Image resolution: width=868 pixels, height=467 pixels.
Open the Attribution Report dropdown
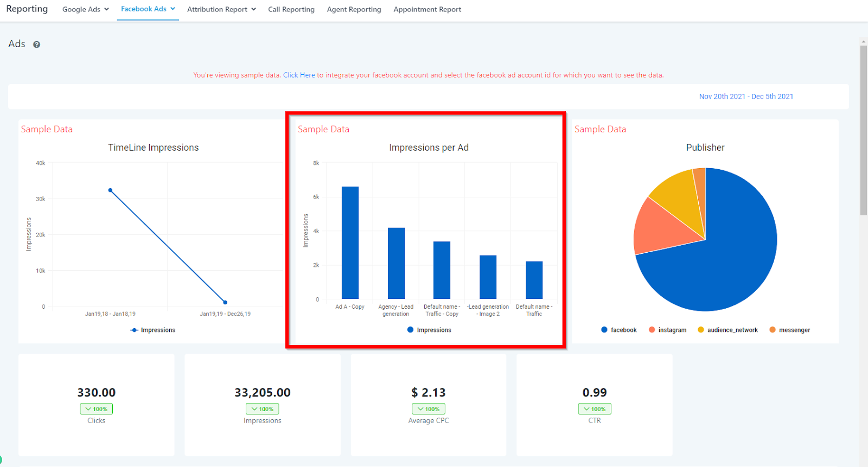pos(221,9)
